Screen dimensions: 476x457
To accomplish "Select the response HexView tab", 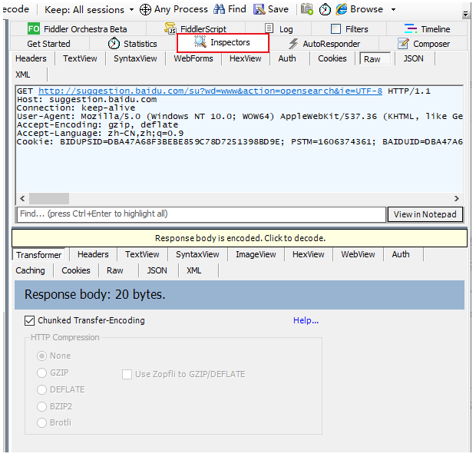I will coord(308,254).
